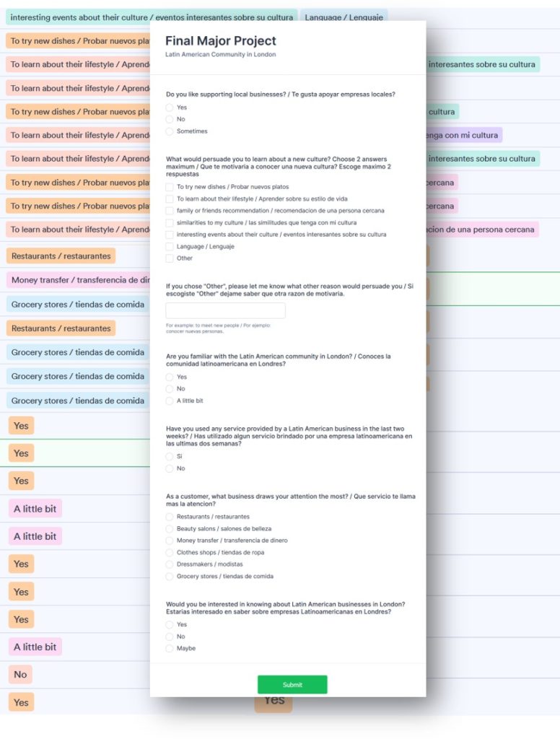Check "family or friends recommendation" checkbox
560x739 pixels.
[170, 211]
